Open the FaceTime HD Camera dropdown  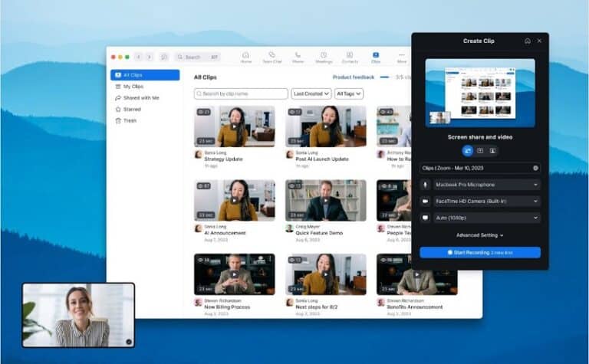click(487, 201)
